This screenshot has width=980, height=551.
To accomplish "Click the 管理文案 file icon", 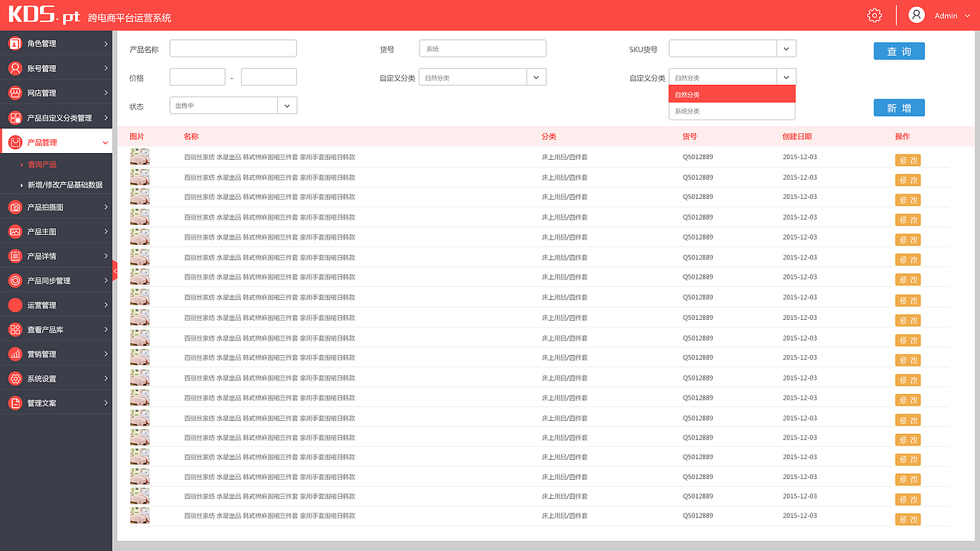I will point(15,403).
